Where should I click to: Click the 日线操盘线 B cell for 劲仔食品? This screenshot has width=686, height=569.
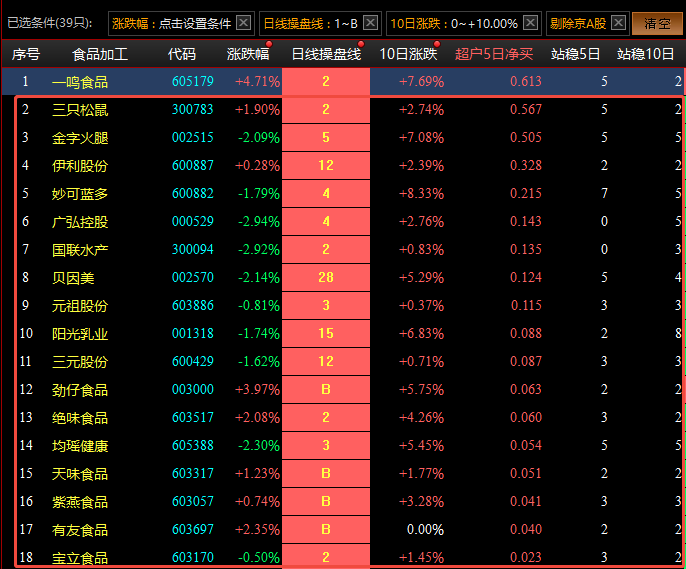[x=326, y=389]
